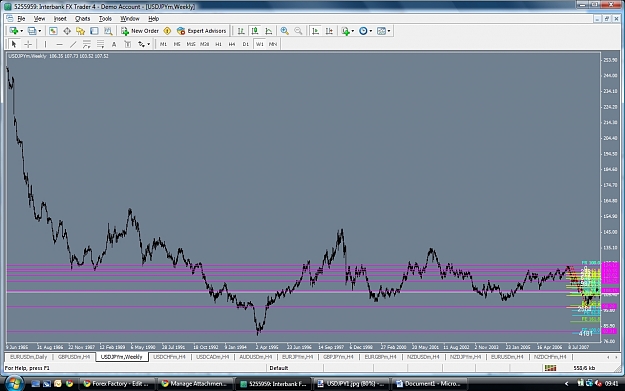The image size is (625, 391).
Task: Switch to GBPJPYm,H4 chart tab
Action: 338,357
